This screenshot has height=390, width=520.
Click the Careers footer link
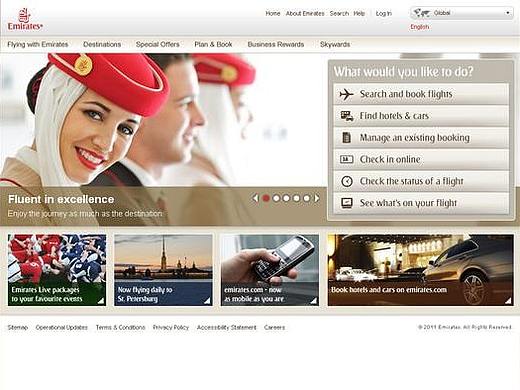click(274, 328)
